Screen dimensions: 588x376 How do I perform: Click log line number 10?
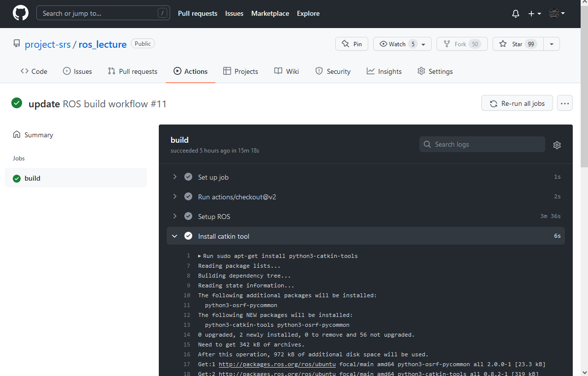tap(187, 295)
